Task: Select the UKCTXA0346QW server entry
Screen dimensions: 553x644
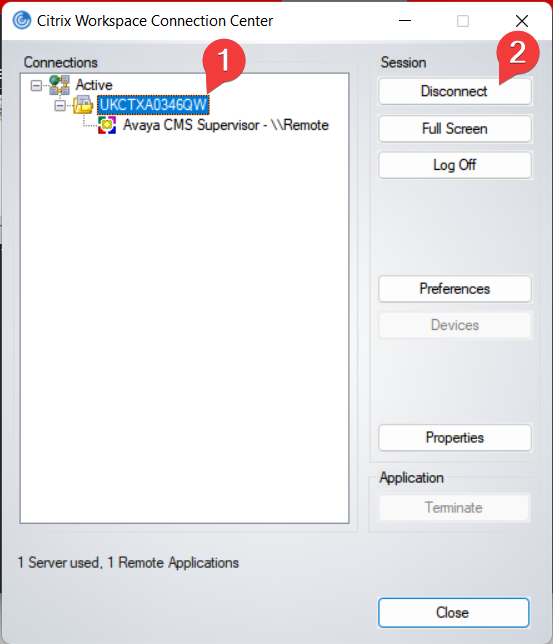Action: point(153,105)
